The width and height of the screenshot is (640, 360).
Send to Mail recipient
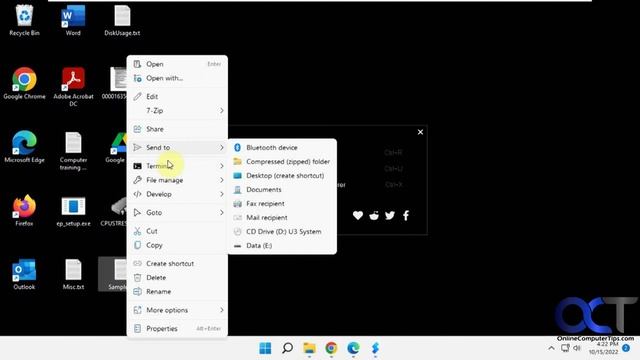tap(282, 218)
